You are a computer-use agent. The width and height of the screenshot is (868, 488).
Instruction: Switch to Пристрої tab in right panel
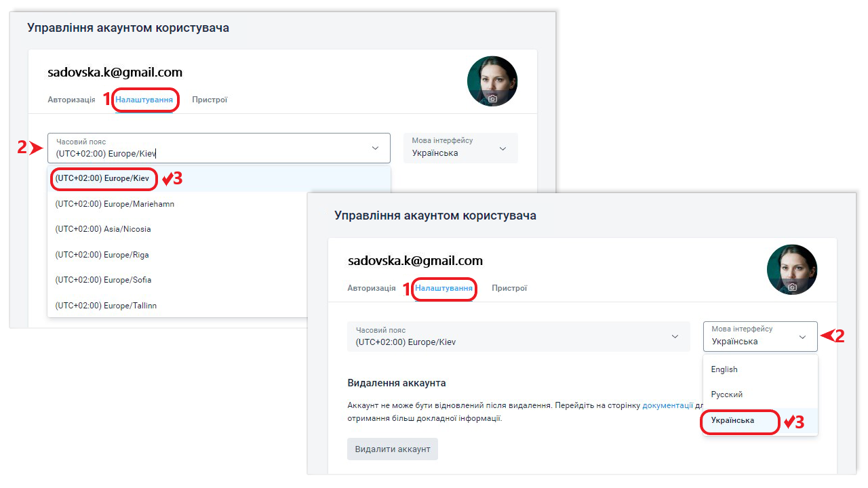509,288
